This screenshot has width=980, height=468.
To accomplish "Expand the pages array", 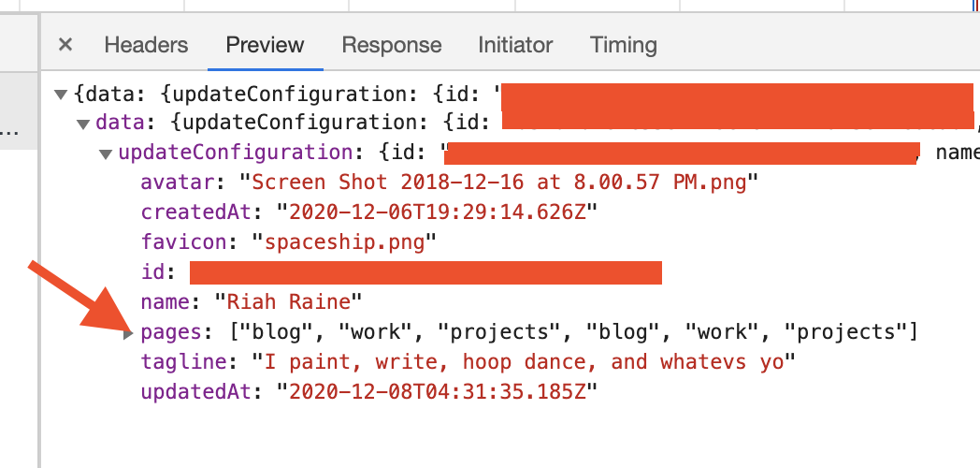I will pyautogui.click(x=128, y=334).
